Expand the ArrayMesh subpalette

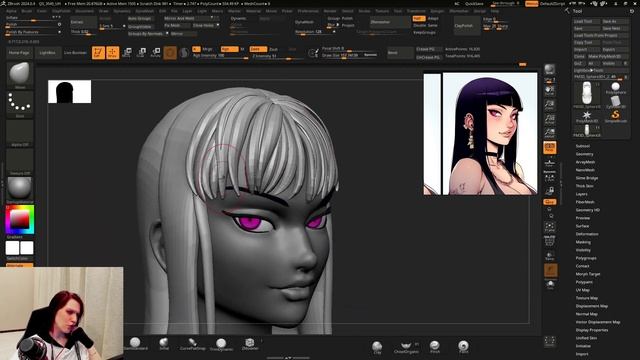point(585,162)
